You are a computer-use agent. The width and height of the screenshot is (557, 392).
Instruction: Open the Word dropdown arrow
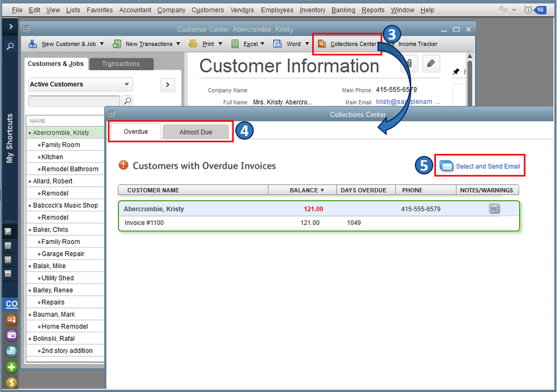click(x=307, y=43)
